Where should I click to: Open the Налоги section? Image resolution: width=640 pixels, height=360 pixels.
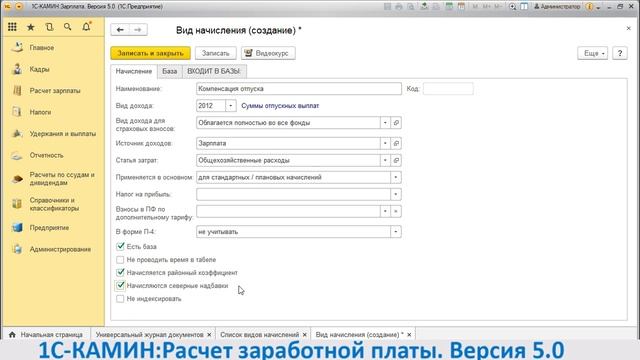[x=40, y=112]
